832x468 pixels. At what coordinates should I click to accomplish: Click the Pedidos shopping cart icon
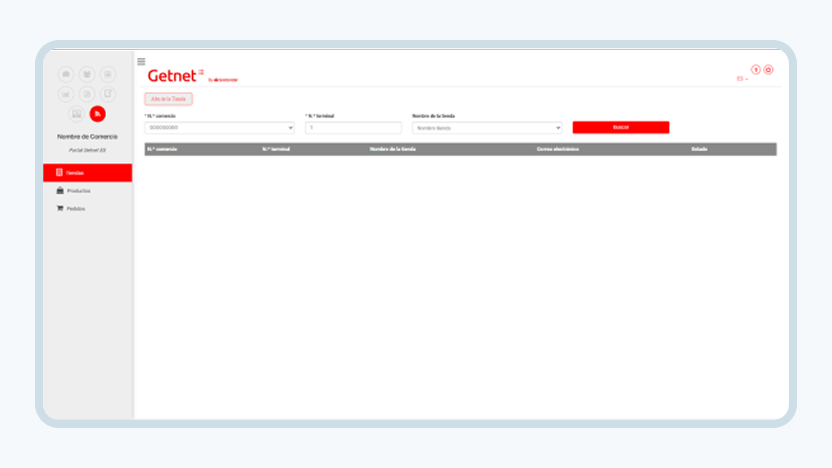click(x=60, y=209)
